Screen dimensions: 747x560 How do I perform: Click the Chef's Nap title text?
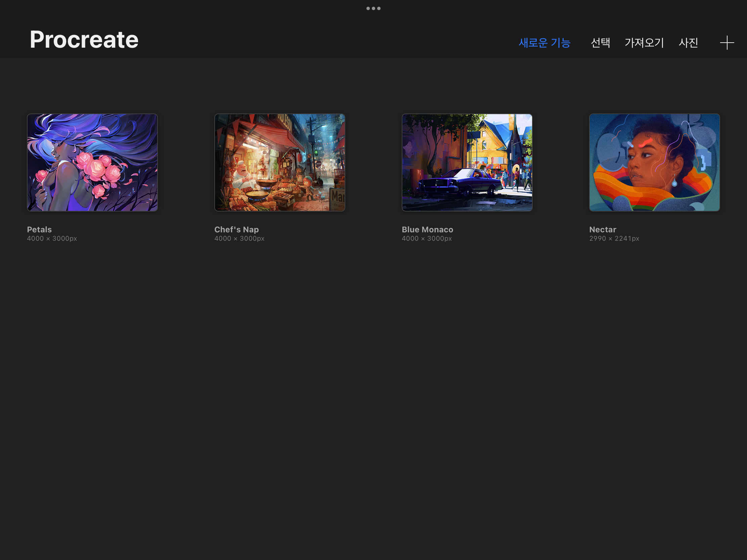click(x=236, y=230)
